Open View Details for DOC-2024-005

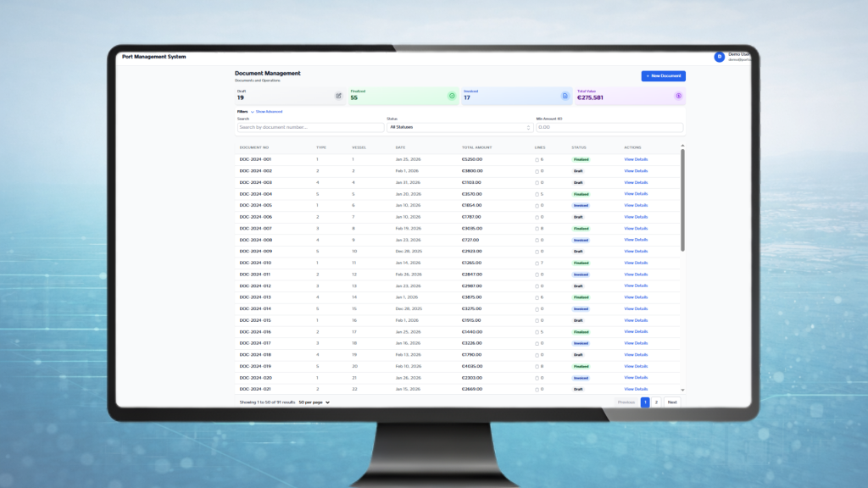pyautogui.click(x=636, y=205)
